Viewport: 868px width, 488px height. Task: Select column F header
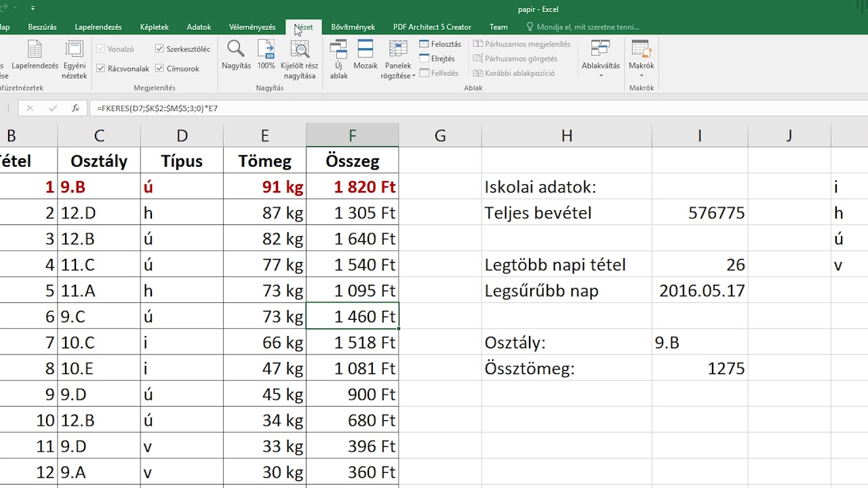(x=352, y=136)
